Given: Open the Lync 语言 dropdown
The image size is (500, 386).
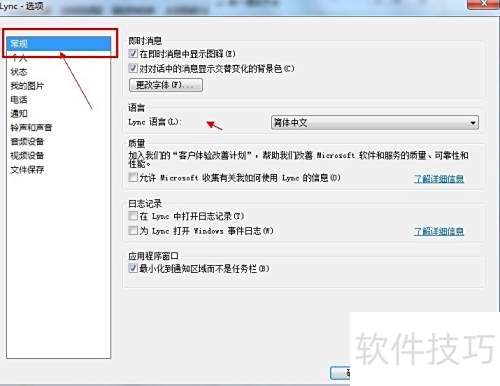Looking at the screenshot, I should [375, 122].
